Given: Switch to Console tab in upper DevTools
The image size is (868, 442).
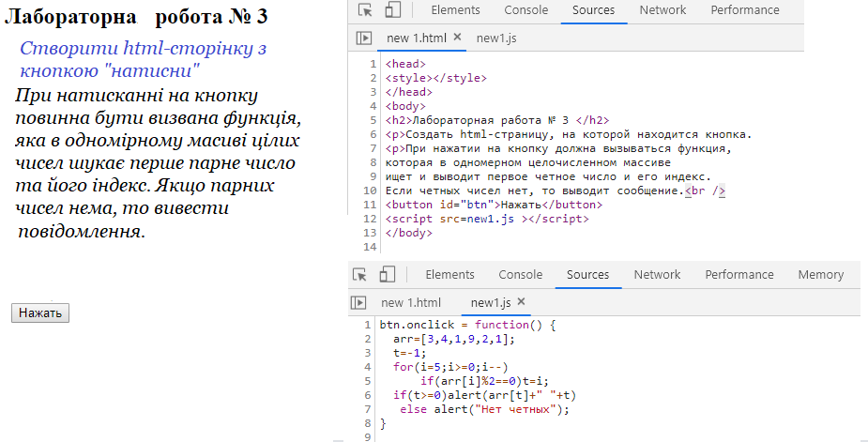Looking at the screenshot, I should tap(526, 10).
